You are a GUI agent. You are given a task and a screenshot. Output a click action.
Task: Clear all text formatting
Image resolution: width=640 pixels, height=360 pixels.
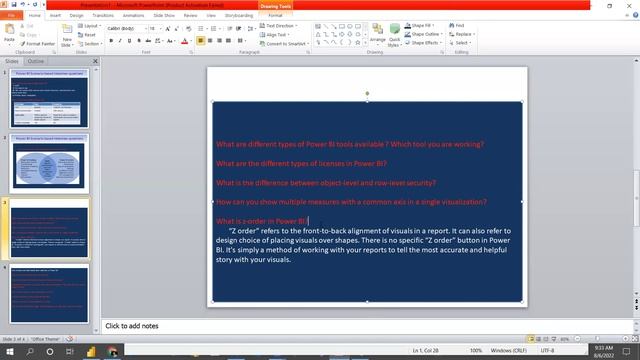pos(188,29)
